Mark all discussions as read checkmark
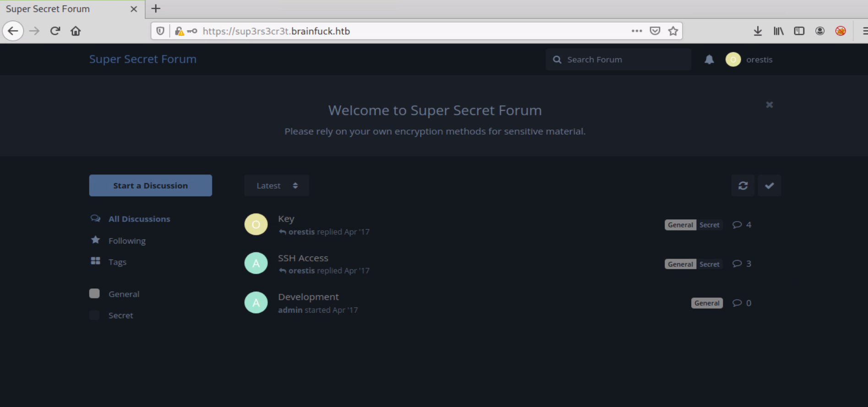This screenshot has height=407, width=868. point(769,185)
